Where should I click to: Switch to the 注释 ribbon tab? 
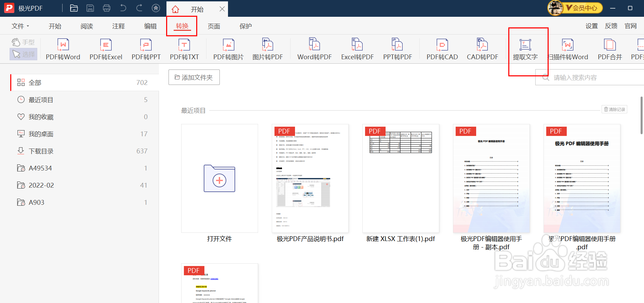119,26
